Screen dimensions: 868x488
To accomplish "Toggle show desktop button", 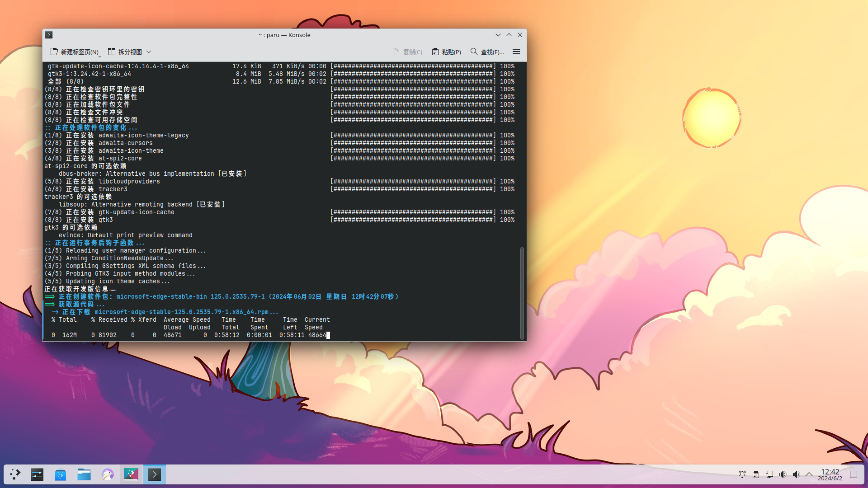I will pyautogui.click(x=854, y=474).
